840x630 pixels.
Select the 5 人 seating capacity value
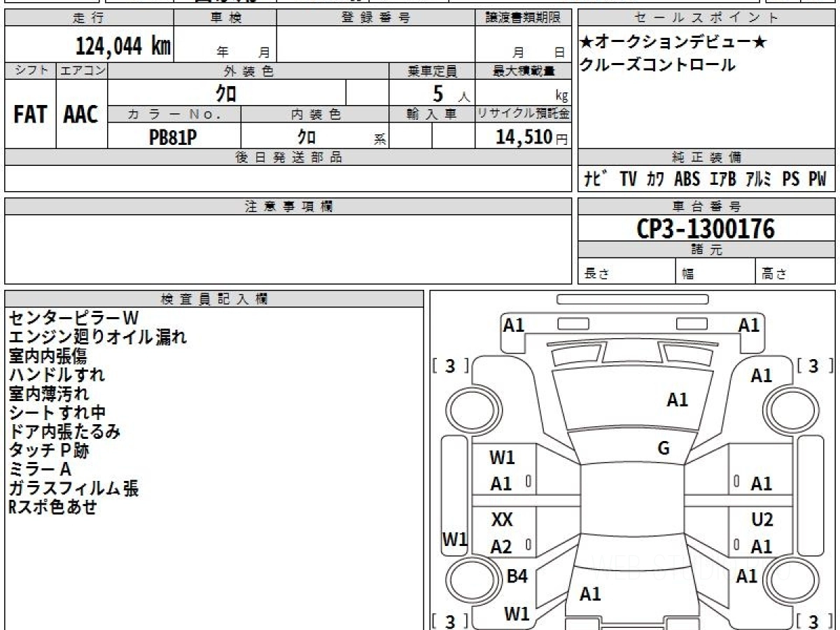coord(451,93)
